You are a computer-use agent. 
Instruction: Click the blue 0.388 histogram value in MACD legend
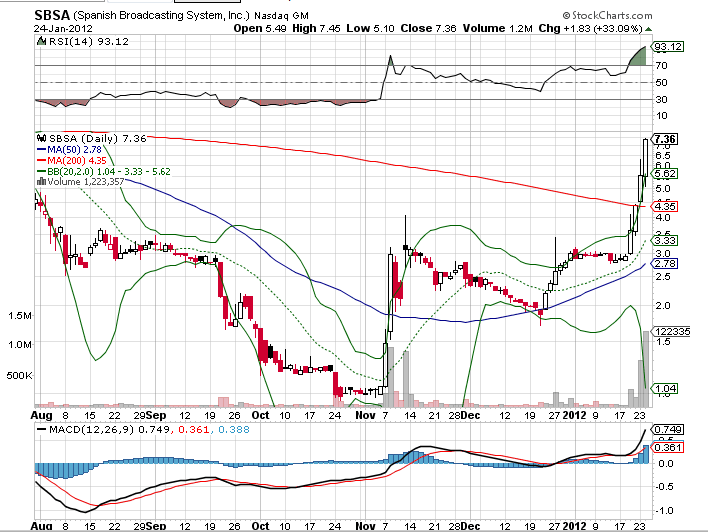234,429
